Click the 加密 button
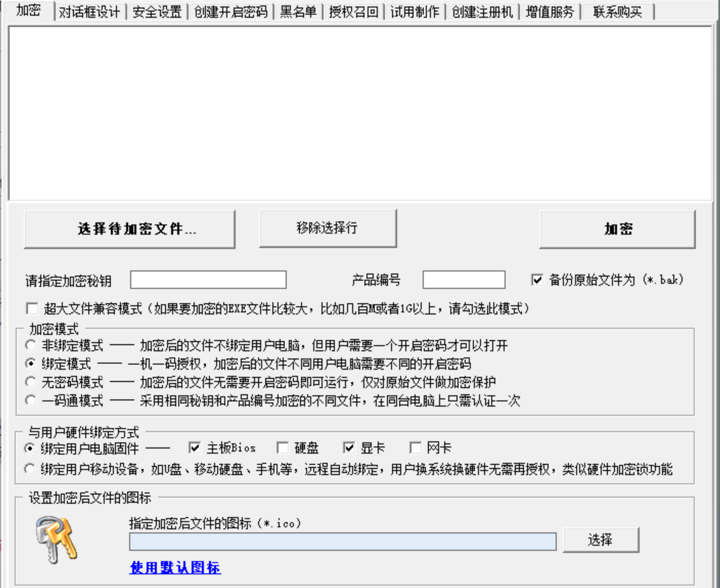 pyautogui.click(x=617, y=229)
